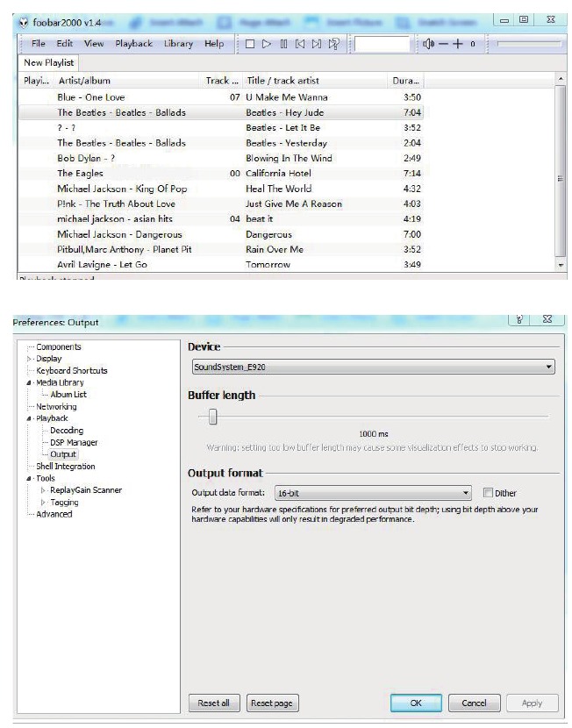Screen dimensions: 572x728
Task: Click the foobar2000 alien title icon
Action: tap(23, 22)
